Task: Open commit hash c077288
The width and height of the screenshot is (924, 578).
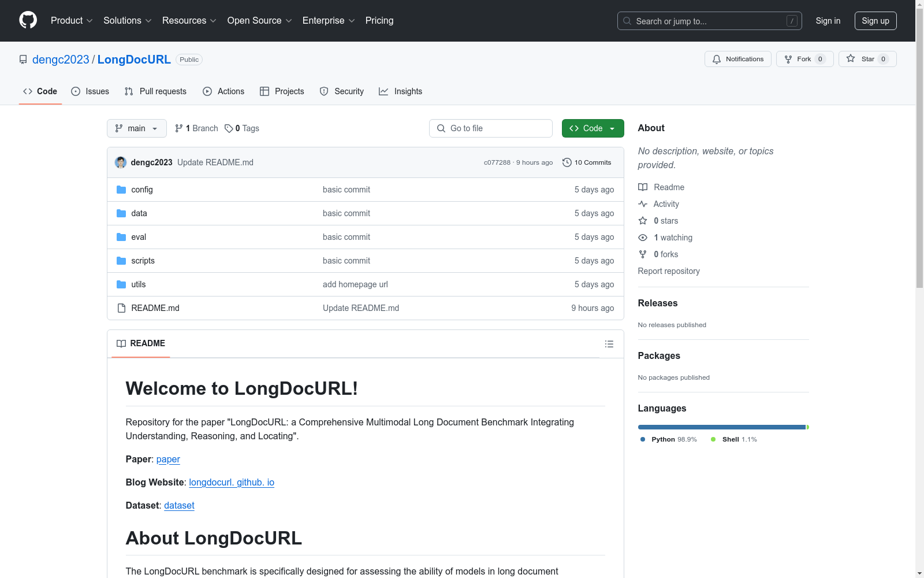Action: (497, 162)
